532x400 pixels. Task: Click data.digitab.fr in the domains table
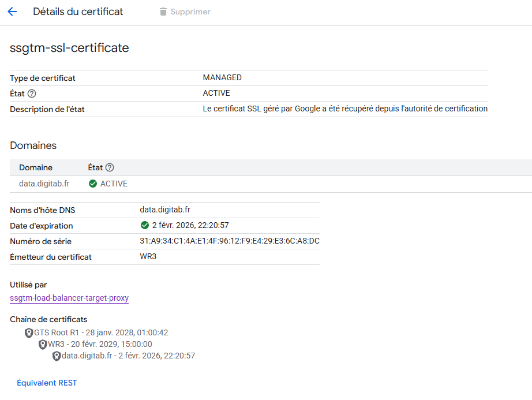(x=44, y=184)
